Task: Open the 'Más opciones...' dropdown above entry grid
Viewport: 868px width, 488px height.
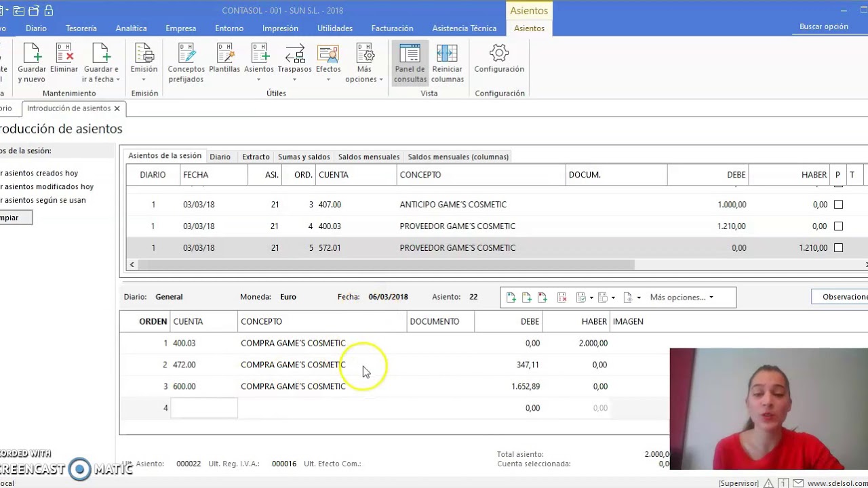Action: [682, 298]
